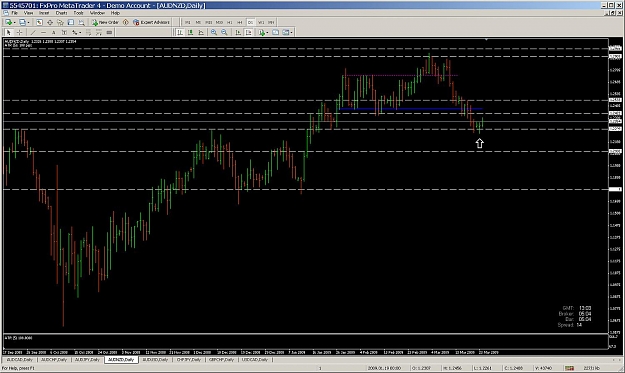Toggle the Market Watch window icon
Image resolution: width=625 pixels, height=373 pixels.
[x=39, y=22]
